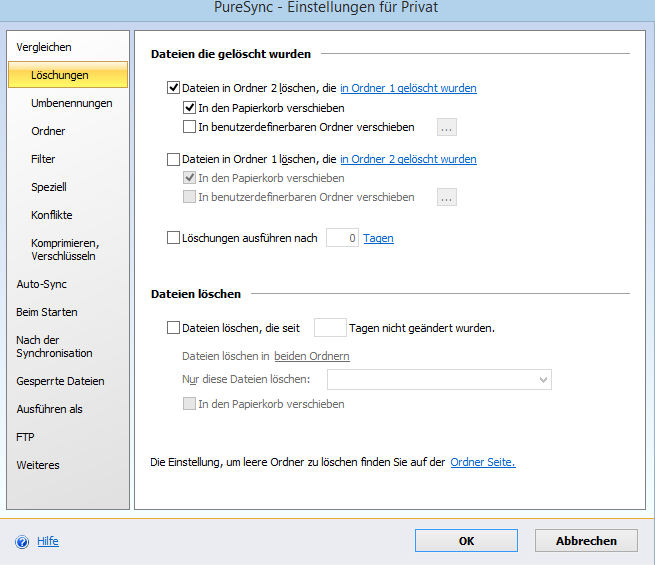The width and height of the screenshot is (655, 565).
Task: Click the empty days field after 'die seit'
Action: click(x=330, y=327)
